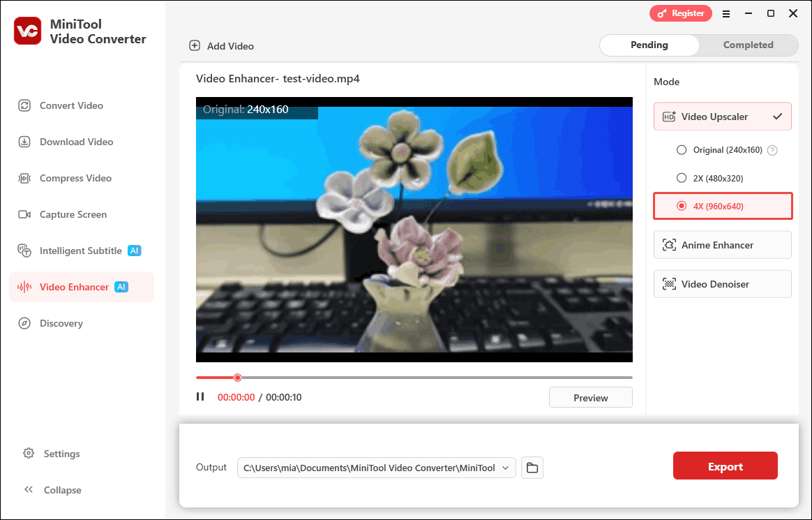Viewport: 812px width, 520px height.
Task: Export the enhanced video
Action: tap(725, 466)
